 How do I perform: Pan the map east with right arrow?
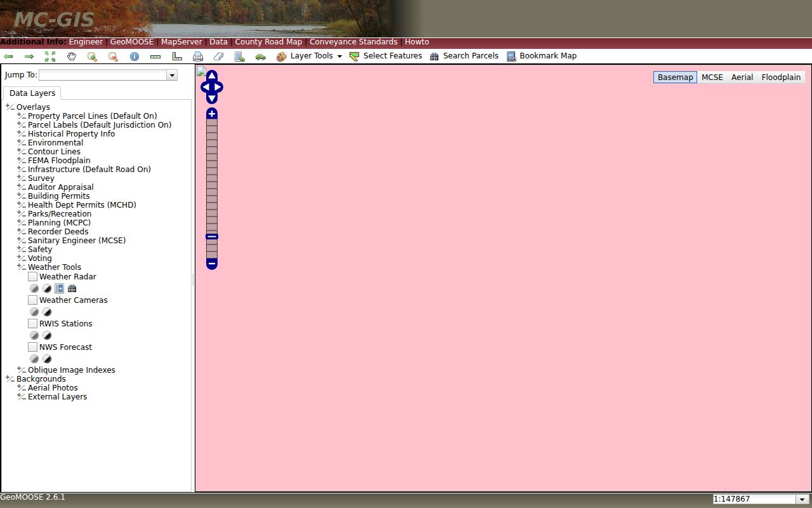[218, 87]
